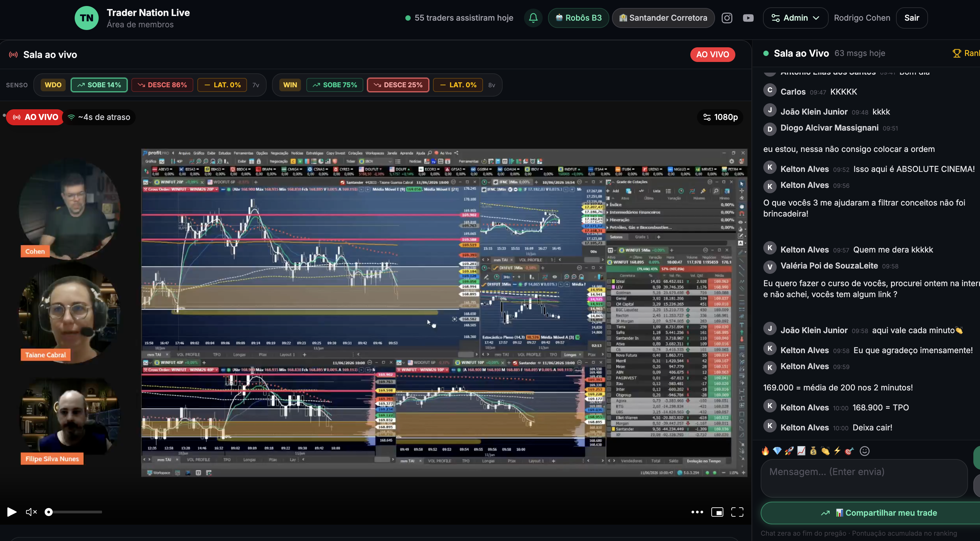Click Sair to log out
This screenshot has height=541, width=980.
[x=912, y=18]
